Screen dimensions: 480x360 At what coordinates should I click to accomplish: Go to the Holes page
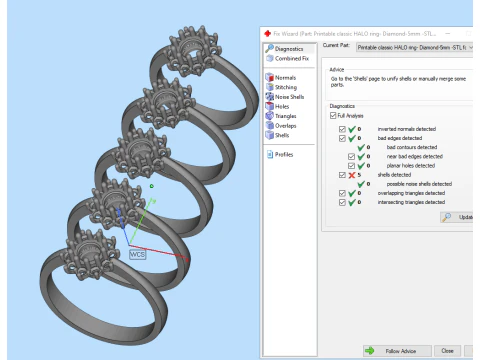point(282,106)
